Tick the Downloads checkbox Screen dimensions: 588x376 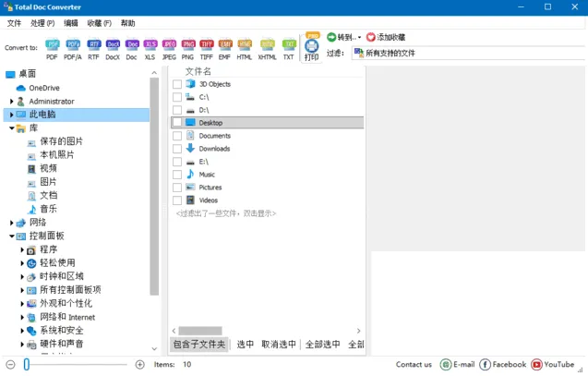pyautogui.click(x=177, y=149)
